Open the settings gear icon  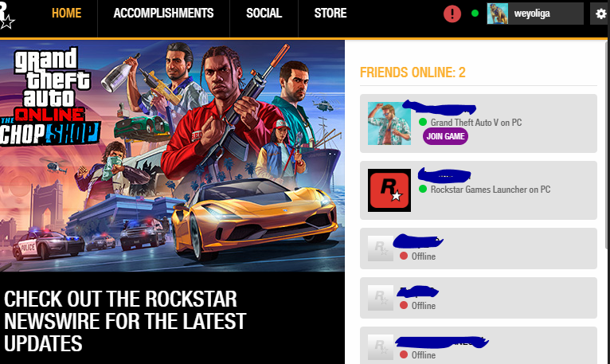point(600,14)
